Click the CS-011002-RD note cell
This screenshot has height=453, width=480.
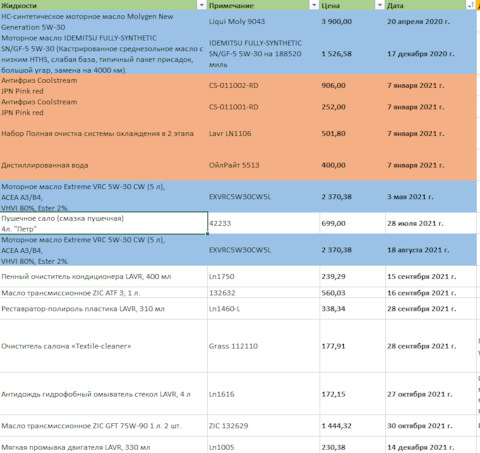coord(263,86)
